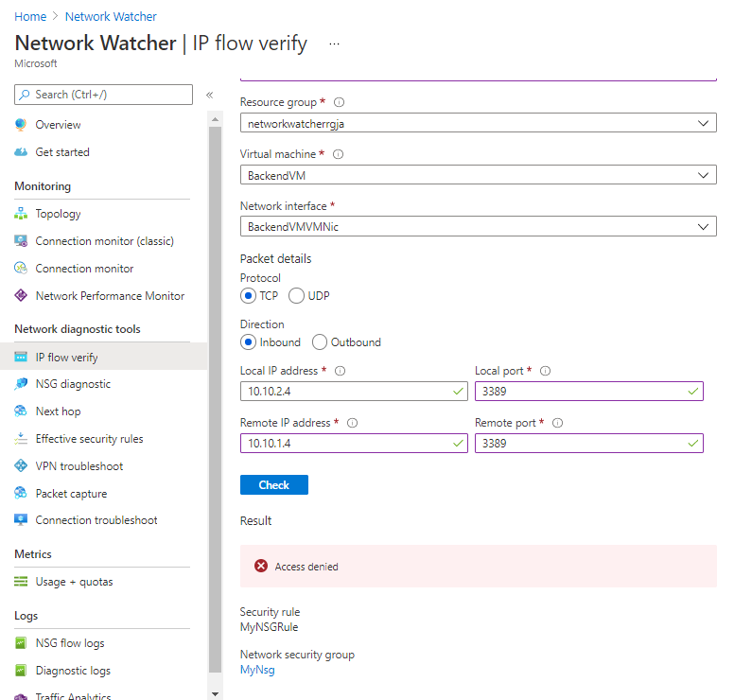Select the UDP protocol radio button
This screenshot has height=700, width=734.
point(296,296)
